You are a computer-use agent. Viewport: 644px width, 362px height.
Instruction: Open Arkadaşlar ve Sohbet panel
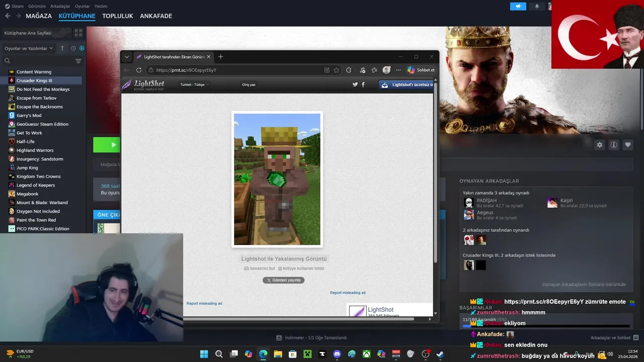pos(614,338)
